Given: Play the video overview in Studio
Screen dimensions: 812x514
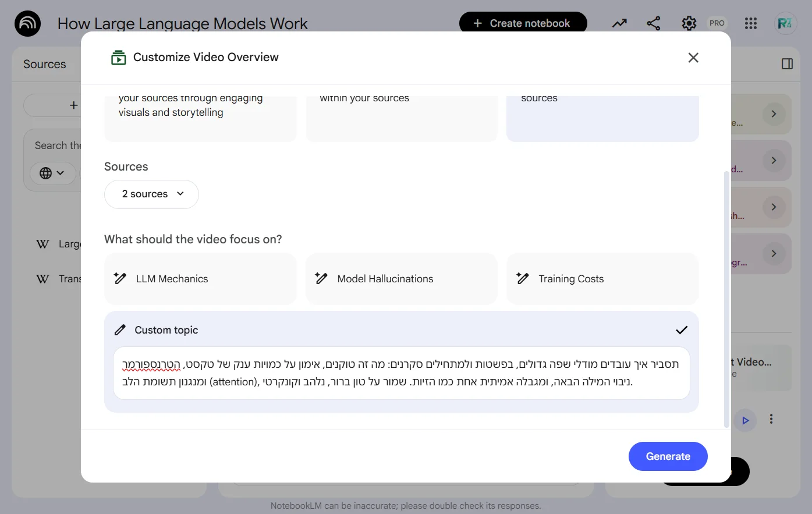Looking at the screenshot, I should pyautogui.click(x=745, y=420).
